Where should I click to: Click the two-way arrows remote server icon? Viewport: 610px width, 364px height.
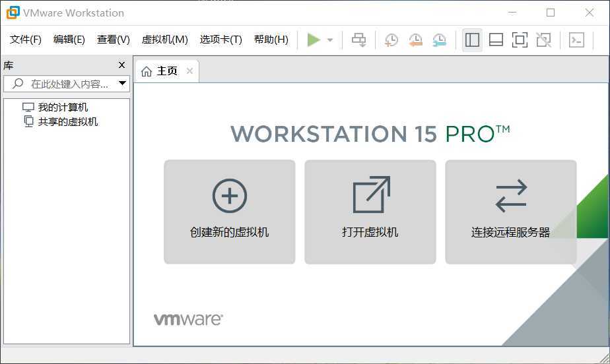pos(511,195)
